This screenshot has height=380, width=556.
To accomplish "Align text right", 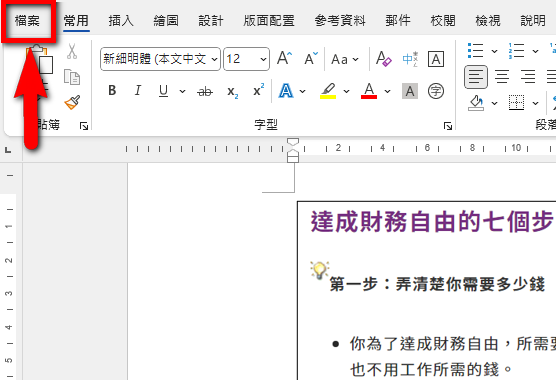I will (528, 77).
